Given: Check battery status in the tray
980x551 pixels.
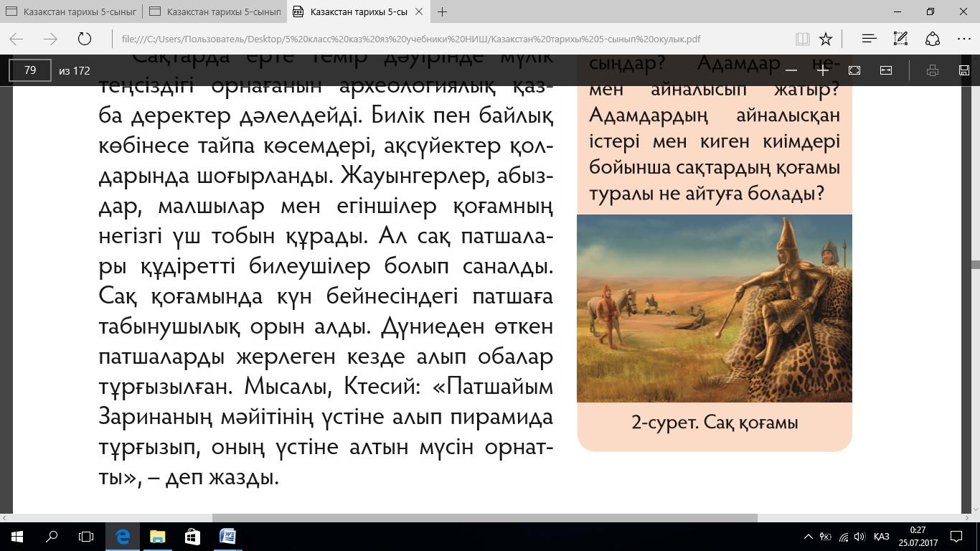Looking at the screenshot, I should [x=826, y=537].
